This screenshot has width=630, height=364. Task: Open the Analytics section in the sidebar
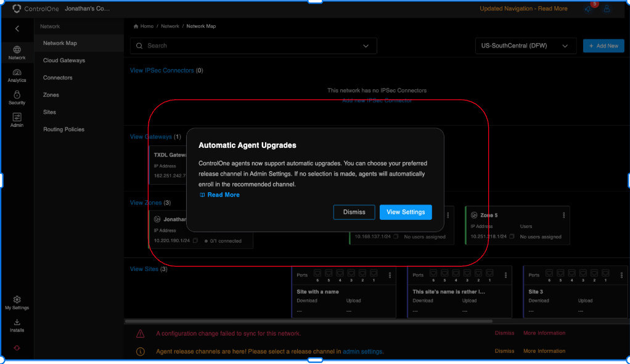(x=17, y=75)
